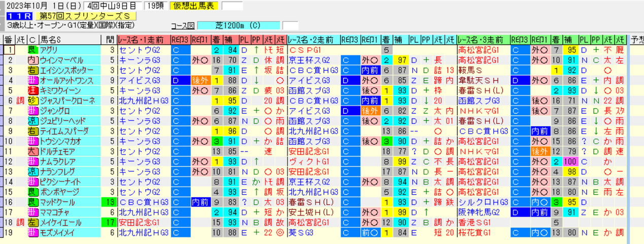Click 桜花賞G1 in モズメイメイ 3走前
The height and width of the screenshot is (244, 644).
click(x=475, y=233)
